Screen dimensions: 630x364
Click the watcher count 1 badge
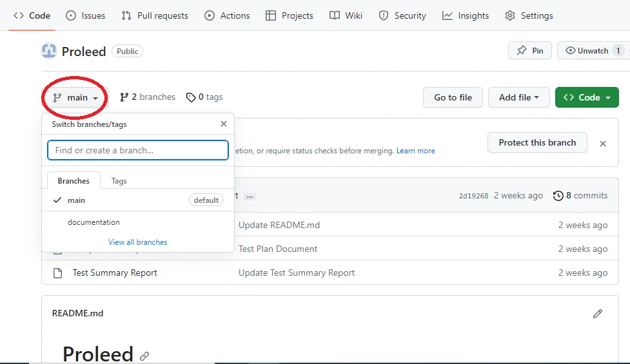point(618,50)
